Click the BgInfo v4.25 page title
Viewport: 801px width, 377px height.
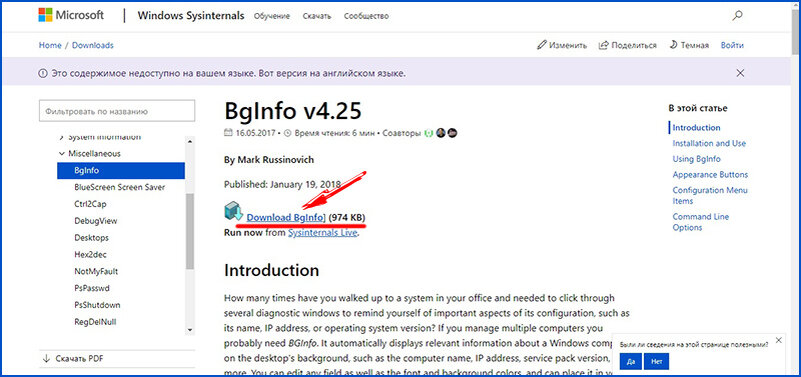click(x=293, y=110)
